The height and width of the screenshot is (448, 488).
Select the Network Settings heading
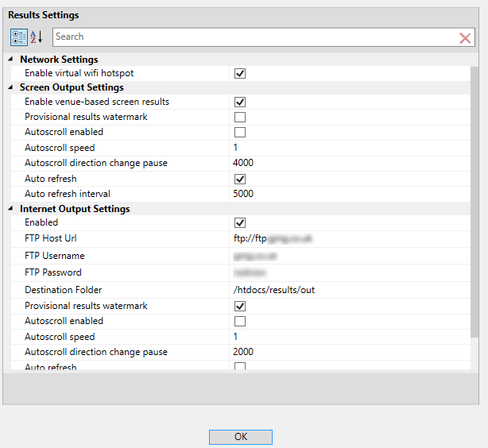pyautogui.click(x=59, y=59)
